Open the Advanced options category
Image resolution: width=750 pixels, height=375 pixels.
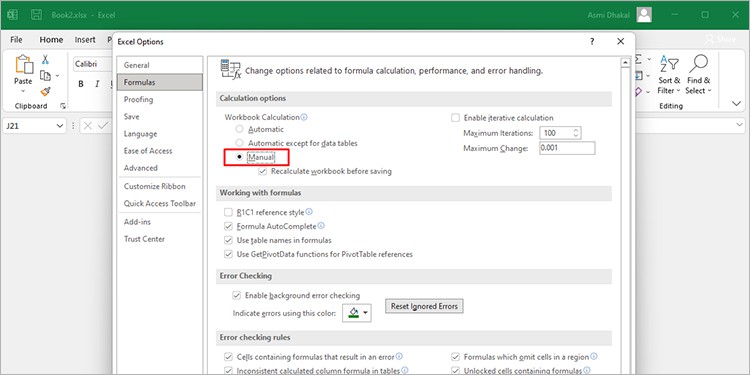[x=160, y=168]
